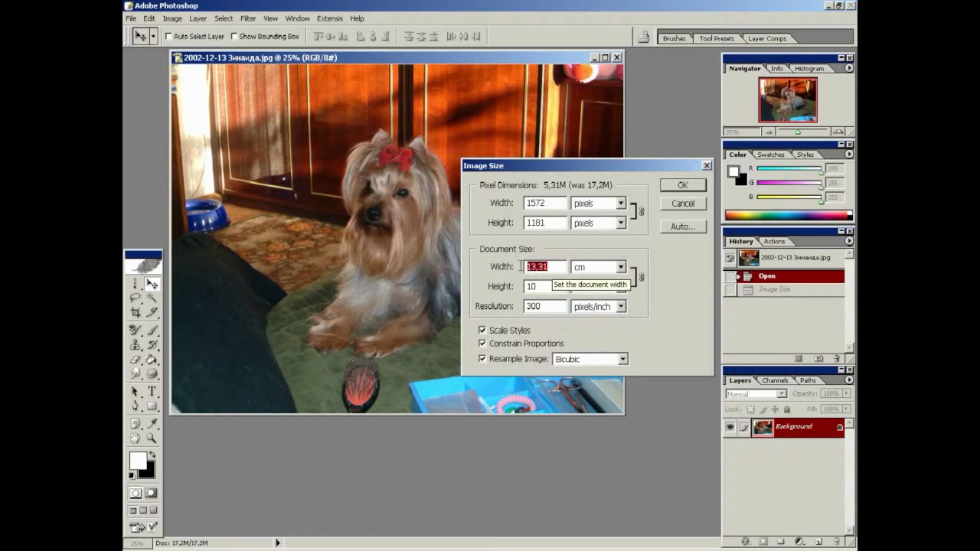Cancel the Image Size dialog
This screenshot has width=980, height=551.
click(683, 204)
